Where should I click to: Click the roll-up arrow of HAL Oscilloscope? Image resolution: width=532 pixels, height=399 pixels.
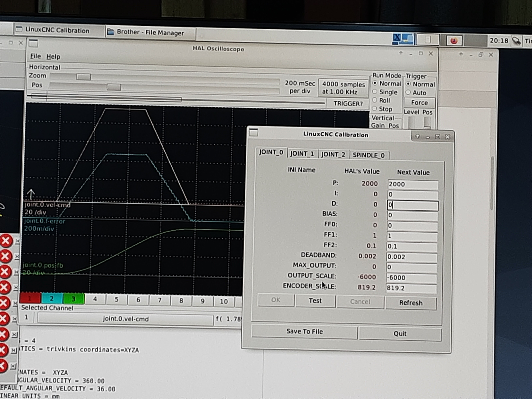(x=401, y=53)
